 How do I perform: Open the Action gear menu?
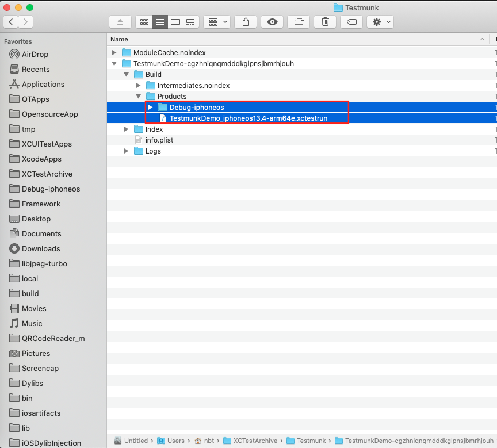[x=380, y=22]
